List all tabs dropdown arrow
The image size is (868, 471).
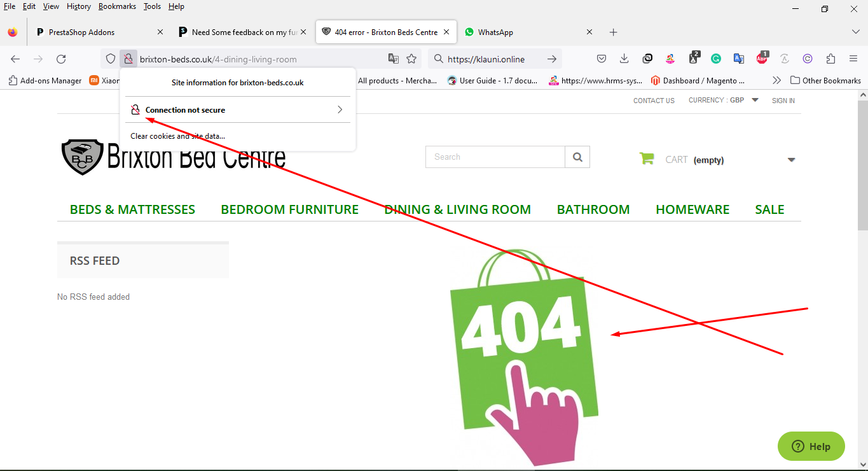[x=855, y=32]
